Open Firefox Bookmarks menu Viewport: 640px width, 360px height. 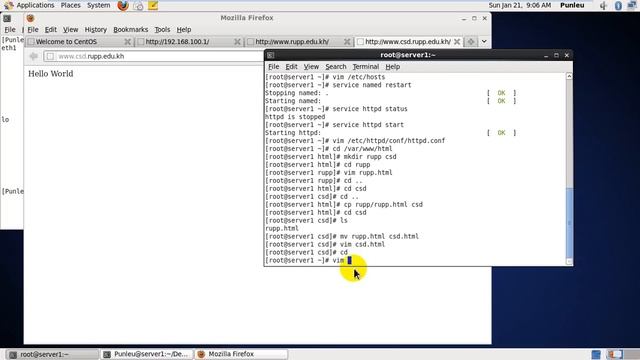click(x=131, y=29)
